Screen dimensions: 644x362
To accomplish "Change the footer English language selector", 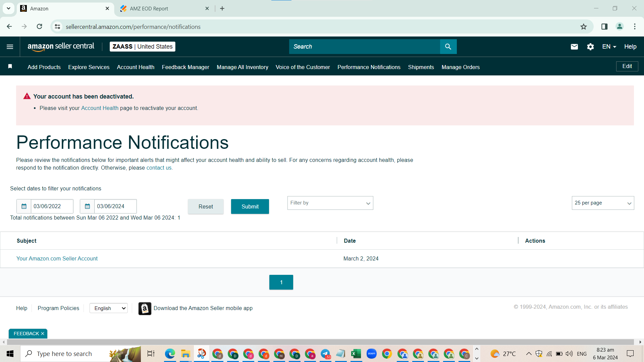I will (x=109, y=308).
